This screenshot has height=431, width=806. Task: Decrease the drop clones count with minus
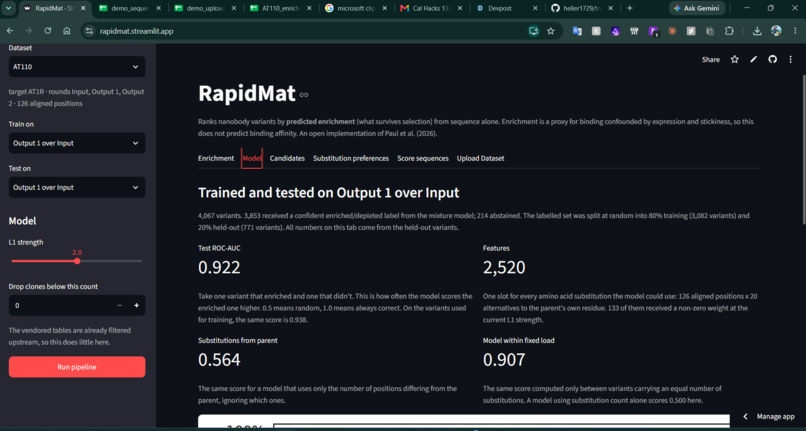[x=120, y=306]
